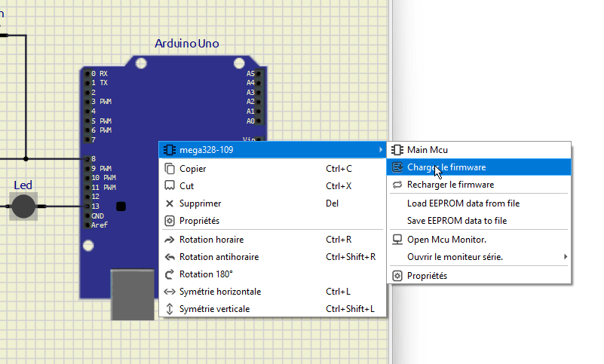Click the Rotation 180° icon
The width and height of the screenshot is (604, 364).
pos(170,274)
